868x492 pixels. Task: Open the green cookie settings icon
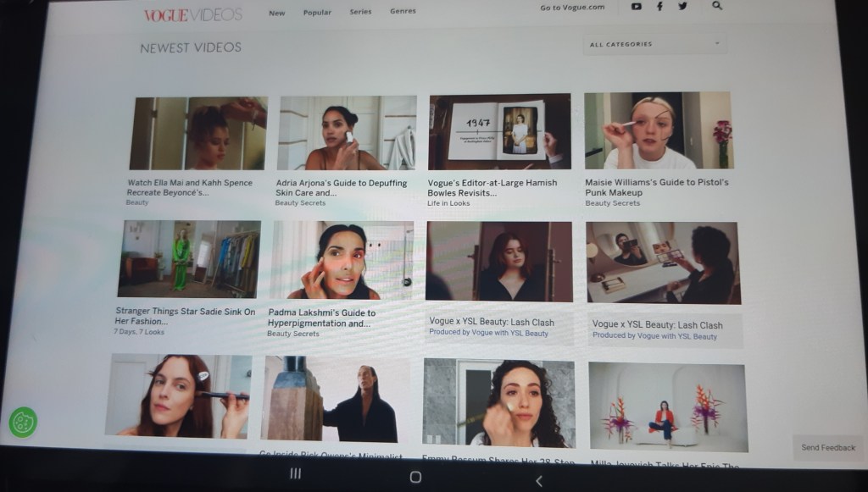click(x=23, y=422)
